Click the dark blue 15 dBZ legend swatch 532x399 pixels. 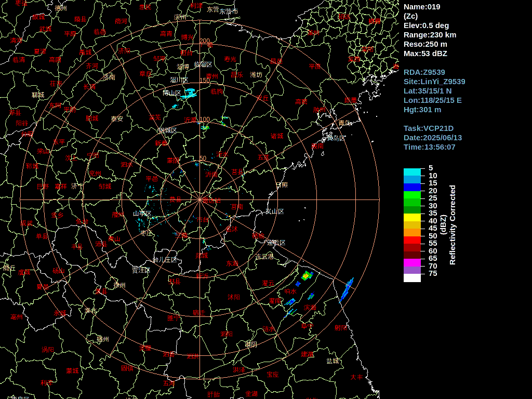pos(412,187)
